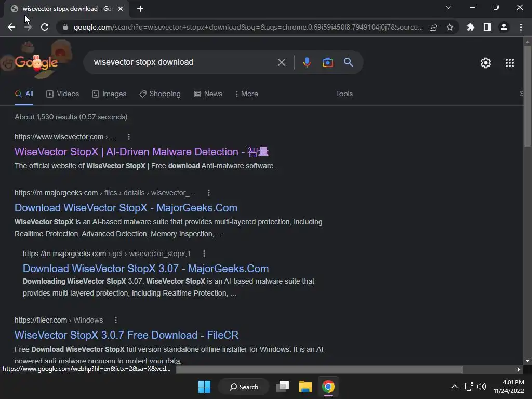Open the clock showing 4:01 PM
The image size is (532, 399).
click(509, 387)
